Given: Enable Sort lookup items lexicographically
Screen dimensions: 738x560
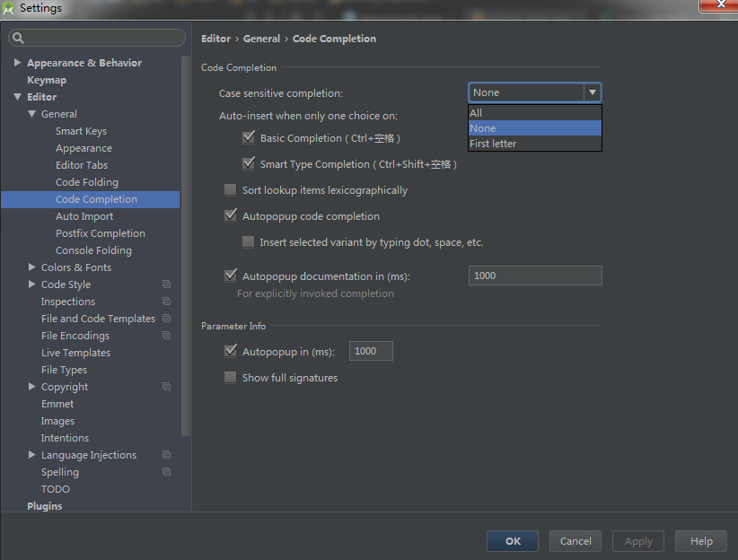Looking at the screenshot, I should tap(230, 189).
